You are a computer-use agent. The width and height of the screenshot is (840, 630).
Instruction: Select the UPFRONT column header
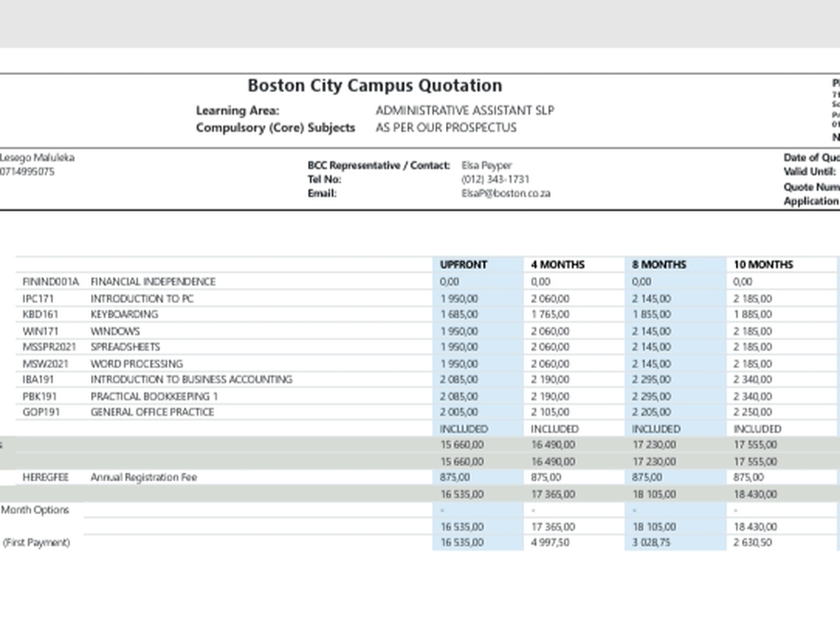(x=463, y=265)
